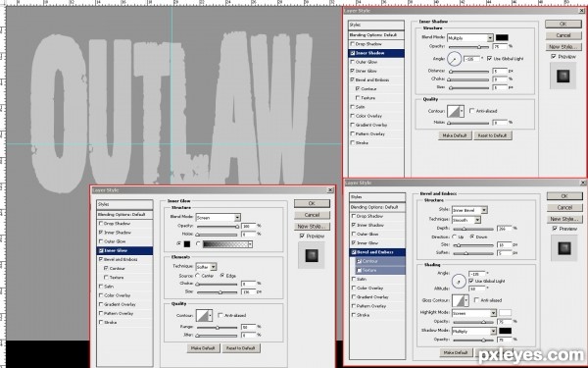Click black glow color swatch in Inner Glow dialog
Viewport: 588px width, 368px height.
pyautogui.click(x=187, y=244)
